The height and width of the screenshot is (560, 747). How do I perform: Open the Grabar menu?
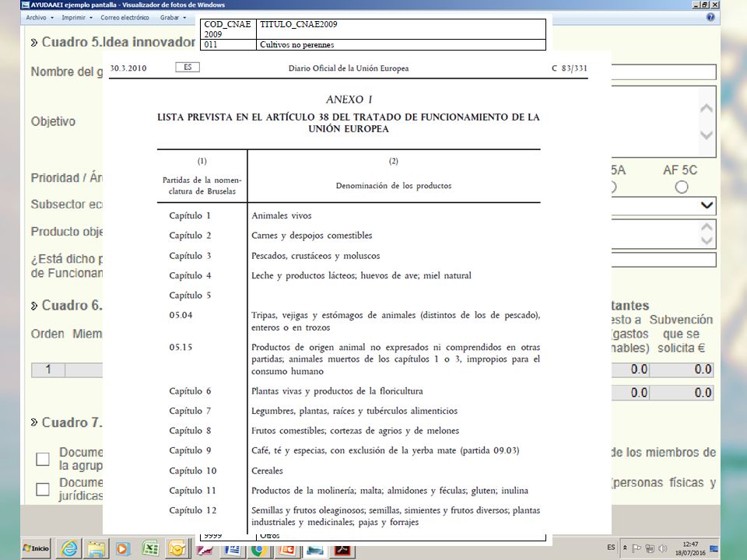(x=173, y=18)
